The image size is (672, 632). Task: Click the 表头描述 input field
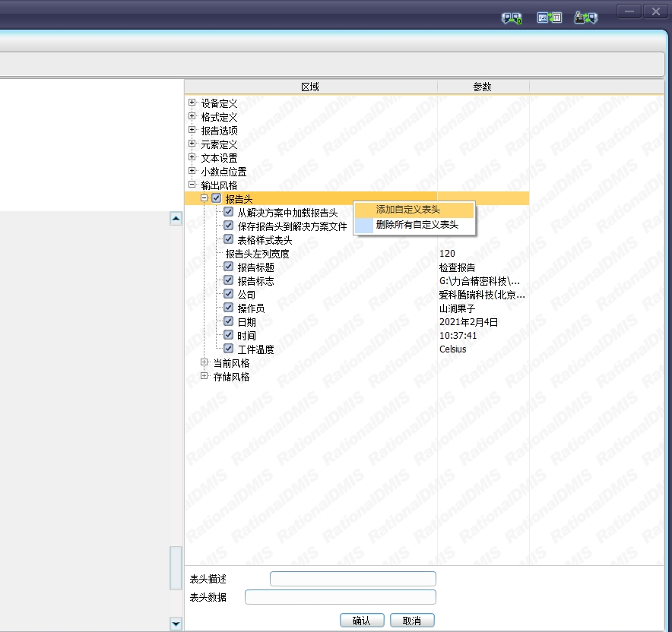[x=353, y=579]
